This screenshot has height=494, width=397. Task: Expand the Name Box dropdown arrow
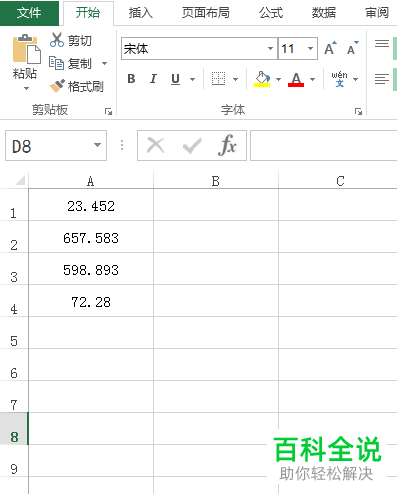coord(97,145)
